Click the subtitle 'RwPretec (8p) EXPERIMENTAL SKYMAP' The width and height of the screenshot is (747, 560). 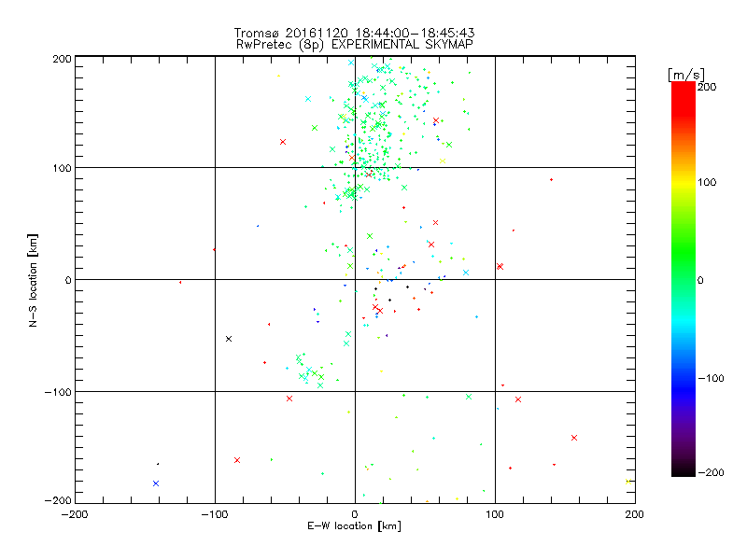coord(355,44)
